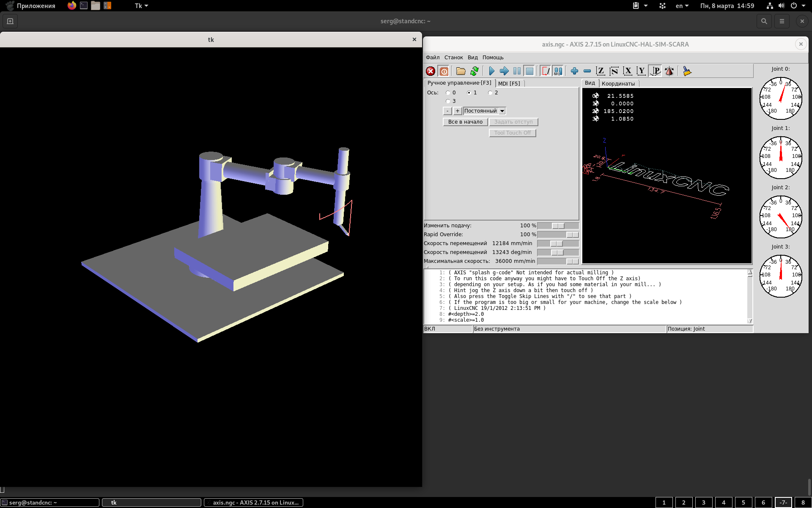The width and height of the screenshot is (812, 508).
Task: Zoom in with the blue plus icon
Action: pyautogui.click(x=574, y=71)
